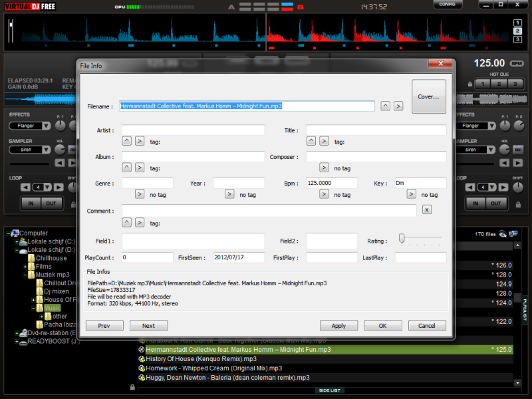Select the Music folder in the tree
The height and width of the screenshot is (399, 532).
pos(53,308)
